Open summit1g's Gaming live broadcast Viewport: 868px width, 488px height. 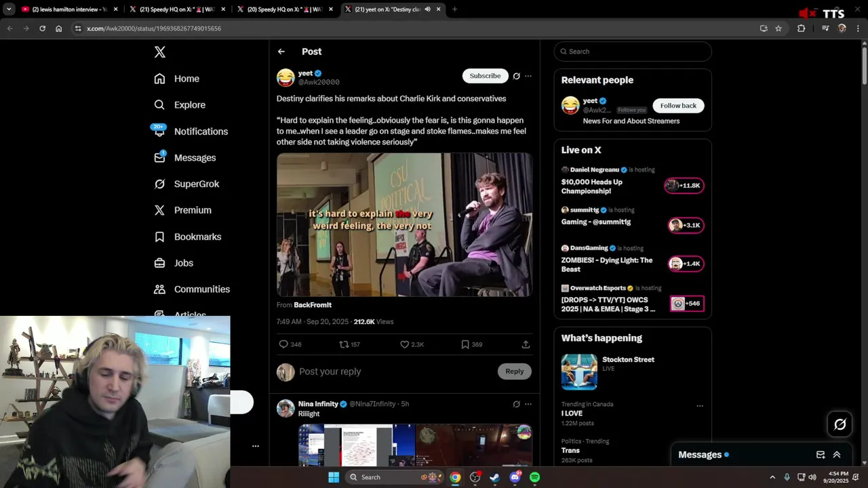click(x=633, y=219)
